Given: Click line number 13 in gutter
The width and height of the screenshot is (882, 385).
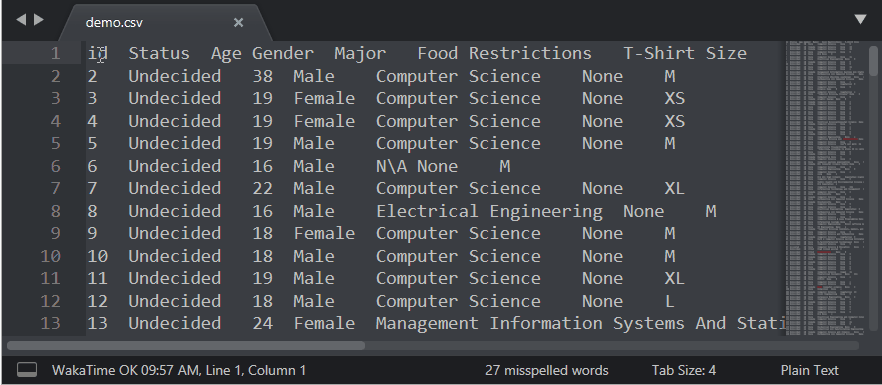Looking at the screenshot, I should tap(50, 323).
